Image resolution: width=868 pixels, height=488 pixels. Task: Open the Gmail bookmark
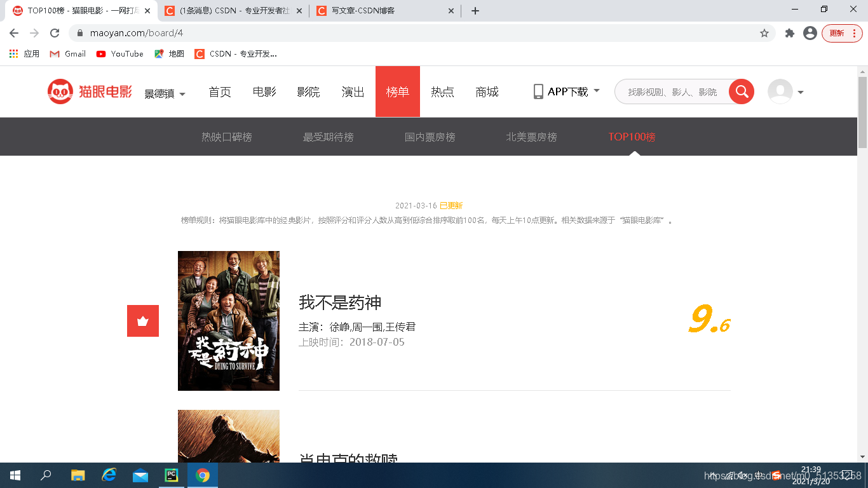(x=68, y=54)
